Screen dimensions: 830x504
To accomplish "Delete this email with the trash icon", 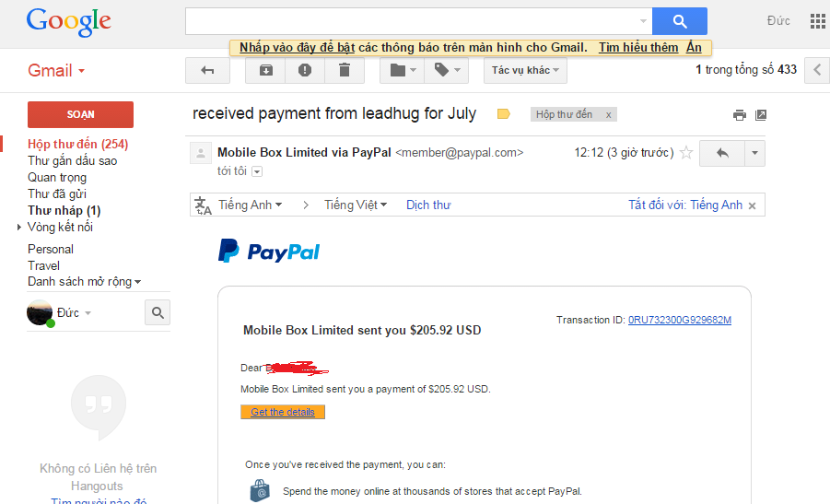I will coord(345,70).
